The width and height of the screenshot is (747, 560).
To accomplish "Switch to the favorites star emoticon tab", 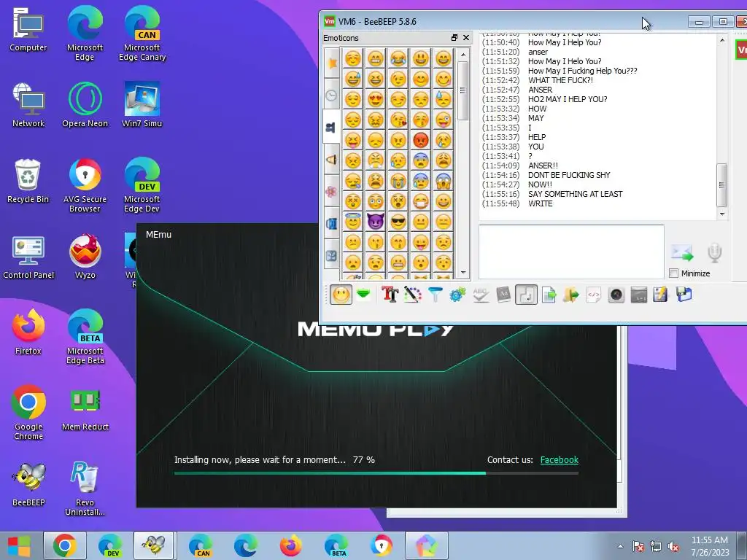I will [332, 63].
